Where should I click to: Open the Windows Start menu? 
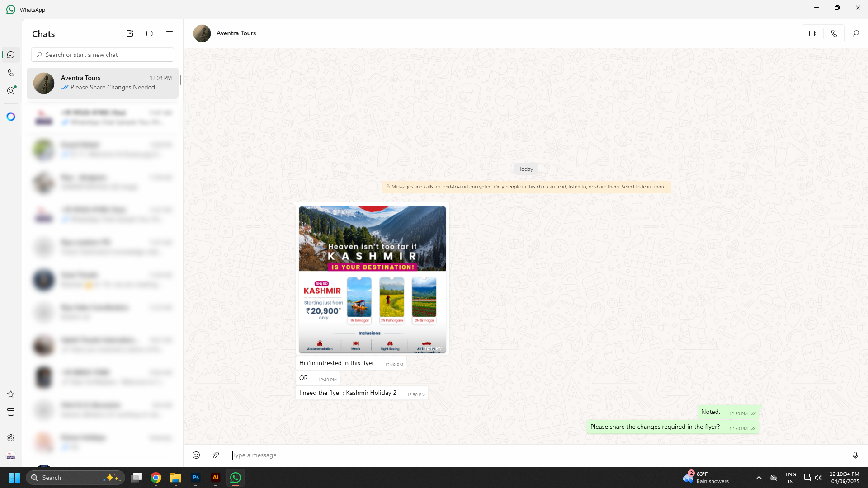tap(14, 478)
